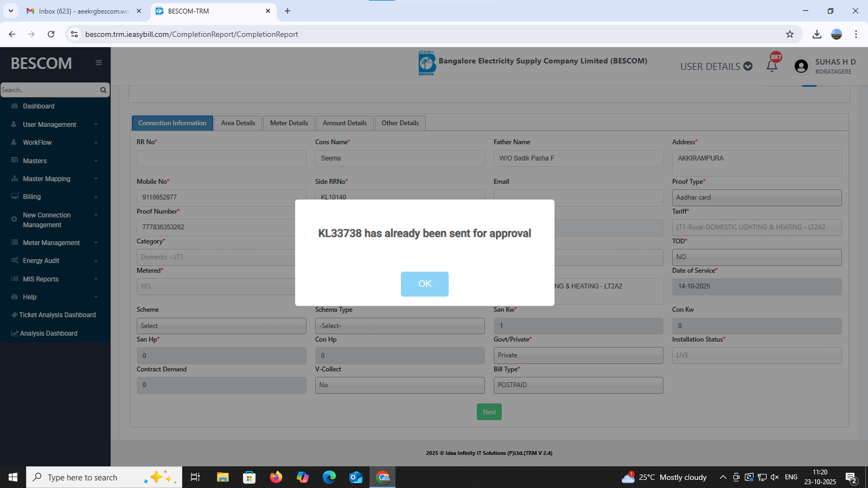Click the sidebar Search field
The image size is (868, 488).
[50, 90]
